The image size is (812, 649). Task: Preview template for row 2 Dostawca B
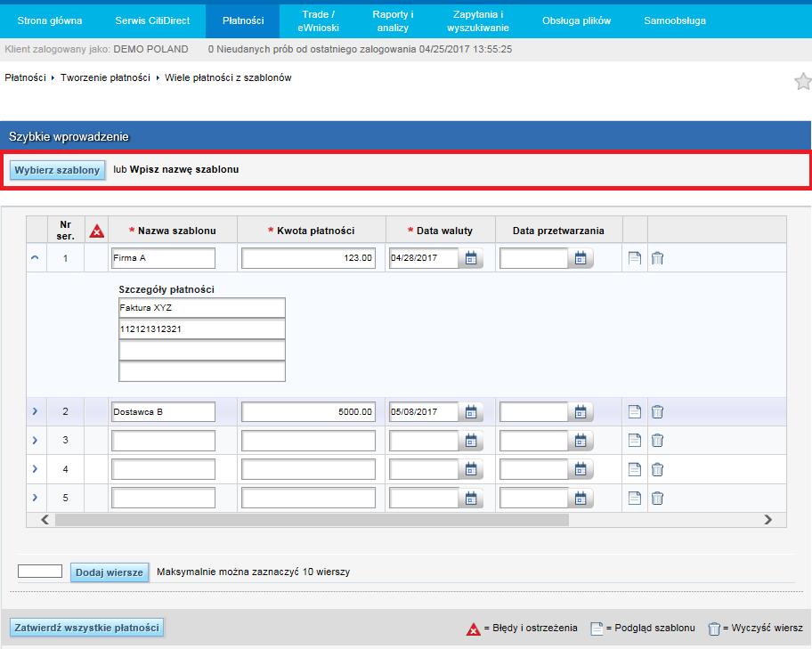pos(634,412)
